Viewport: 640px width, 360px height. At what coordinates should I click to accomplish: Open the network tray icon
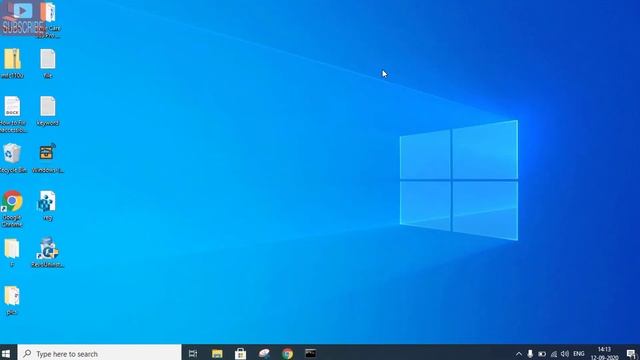(x=553, y=354)
